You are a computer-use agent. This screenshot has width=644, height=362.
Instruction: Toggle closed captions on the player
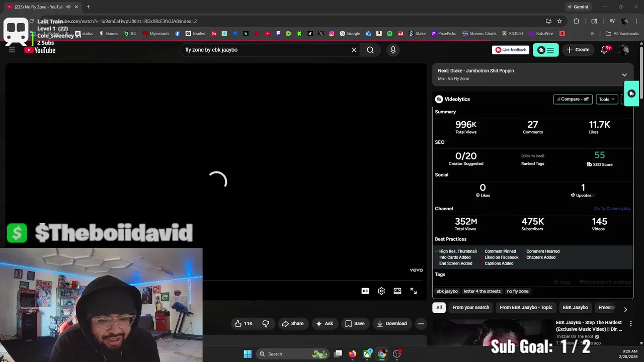point(365,291)
